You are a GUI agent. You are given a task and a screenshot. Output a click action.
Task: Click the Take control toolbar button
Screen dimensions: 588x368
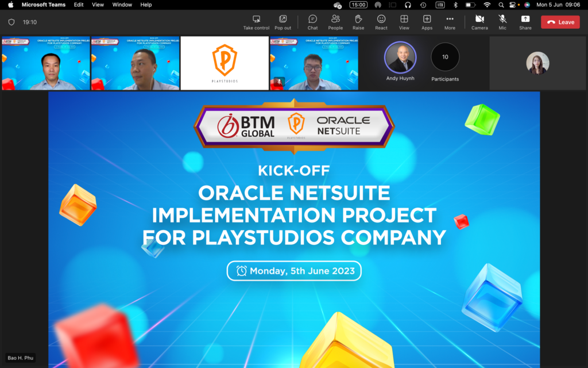[256, 22]
